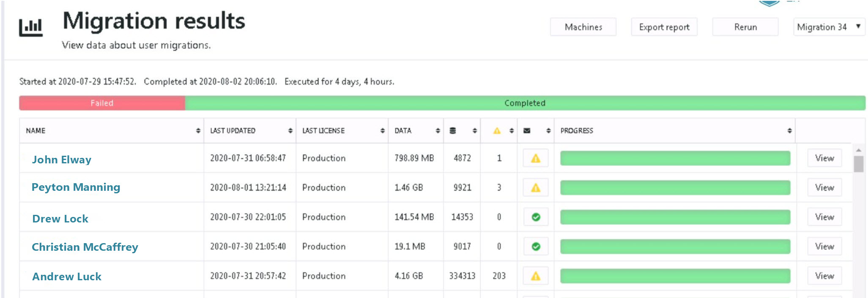868x298 pixels.
Task: Sort by Last Updated column arrows
Action: 290,131
